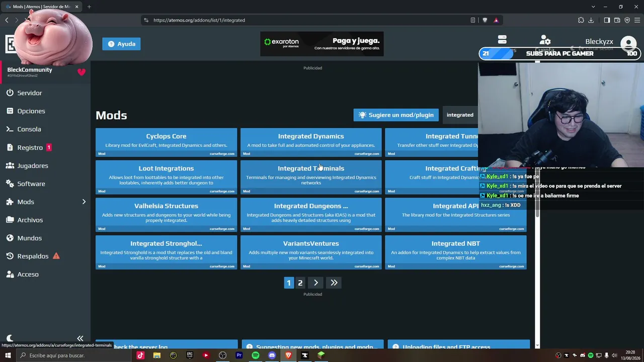Click the browser back arrow
This screenshot has width=644, height=362.
click(7, 20)
